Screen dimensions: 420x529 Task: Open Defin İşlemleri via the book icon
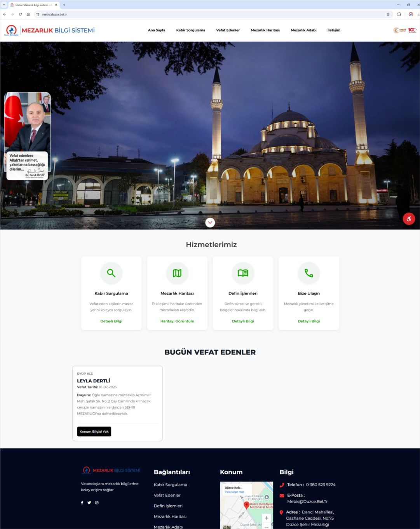[243, 273]
